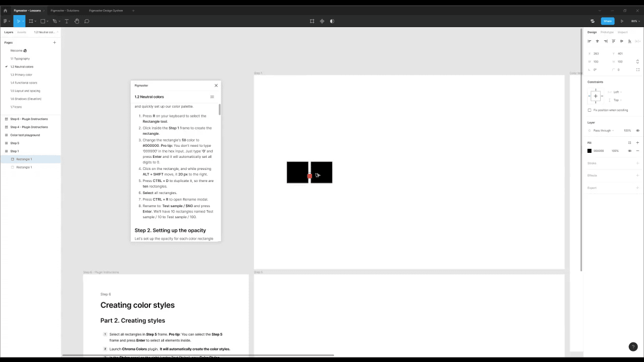Switch to the Inspect tab
This screenshot has width=644, height=362.
point(622,32)
